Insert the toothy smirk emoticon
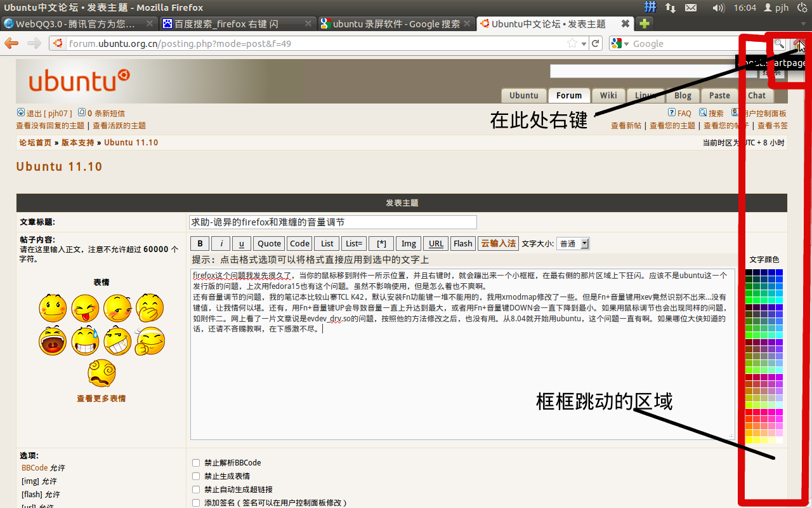The width and height of the screenshot is (812, 508). click(x=117, y=341)
